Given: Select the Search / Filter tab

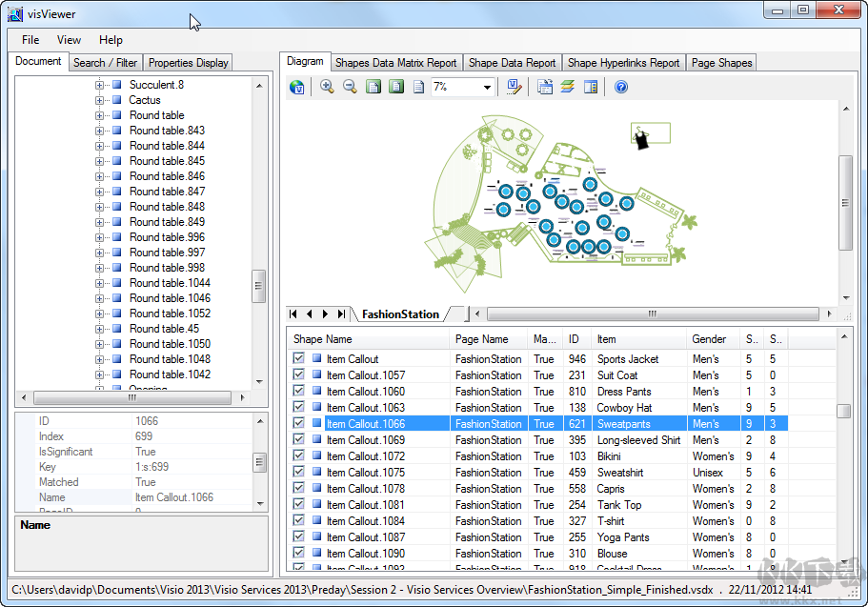Looking at the screenshot, I should click(105, 62).
